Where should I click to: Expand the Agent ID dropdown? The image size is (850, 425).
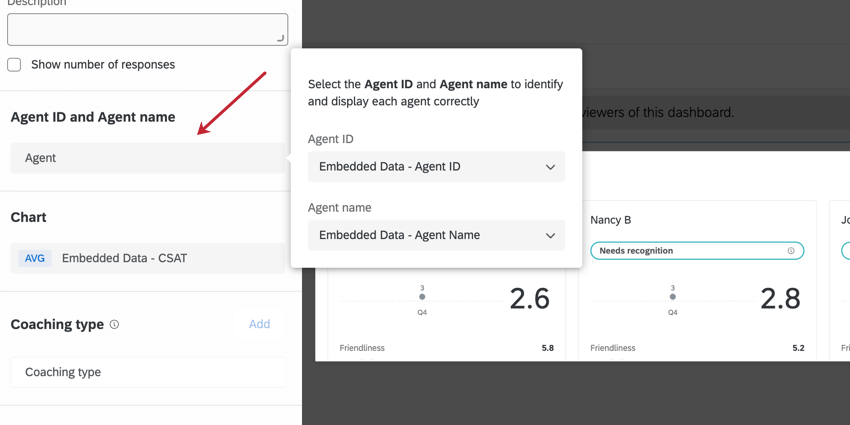pos(436,167)
